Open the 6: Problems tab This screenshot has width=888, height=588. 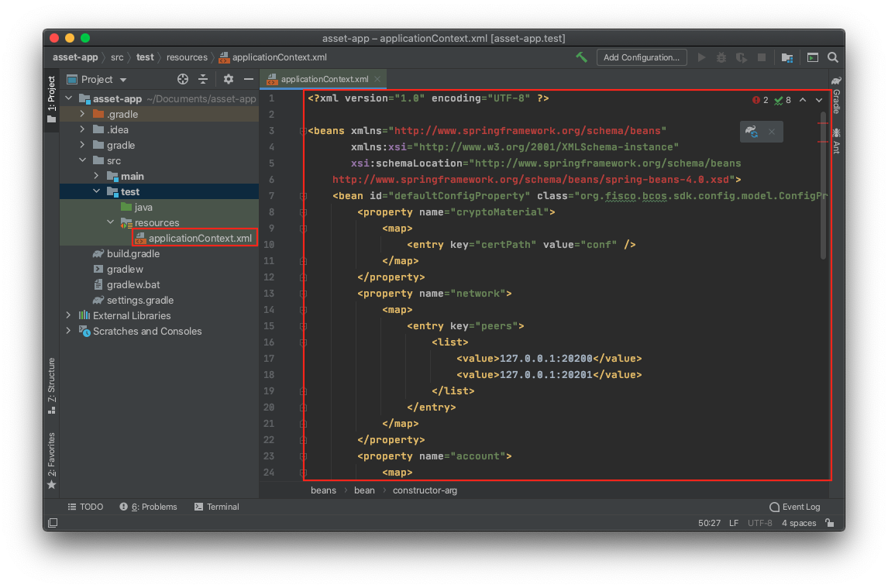tap(148, 507)
